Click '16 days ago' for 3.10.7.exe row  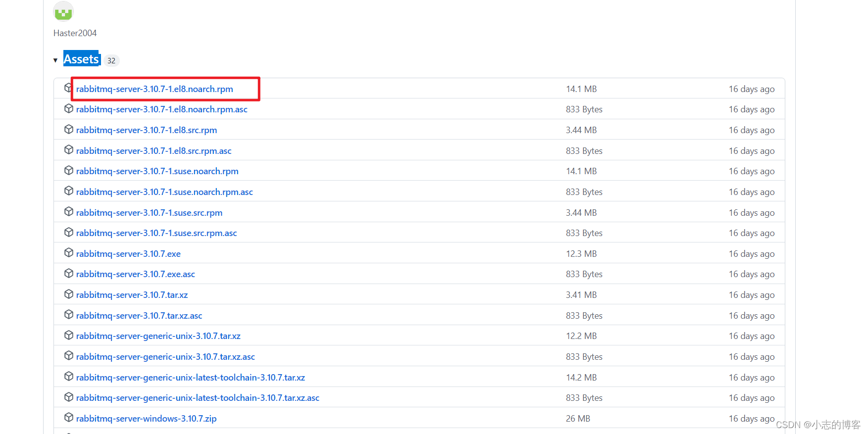[752, 254]
